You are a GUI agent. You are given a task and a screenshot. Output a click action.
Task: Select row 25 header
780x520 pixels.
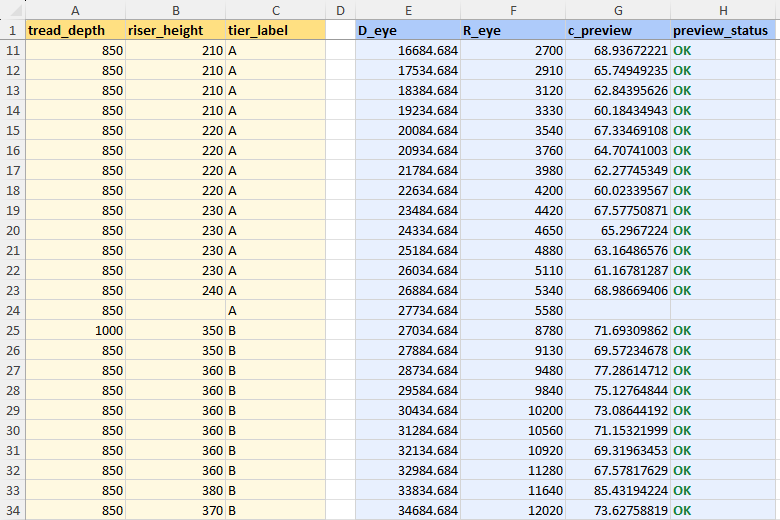tap(13, 330)
